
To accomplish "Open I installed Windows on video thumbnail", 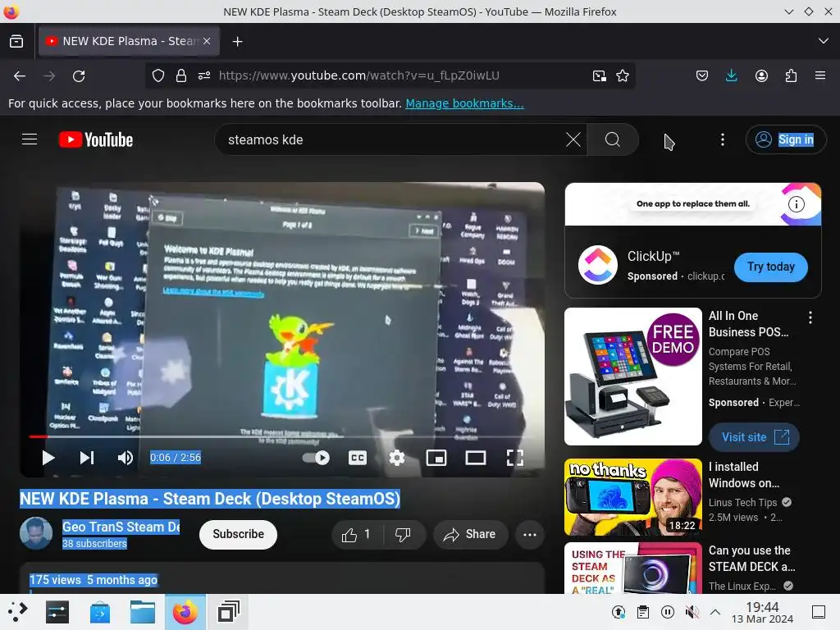I will (633, 497).
